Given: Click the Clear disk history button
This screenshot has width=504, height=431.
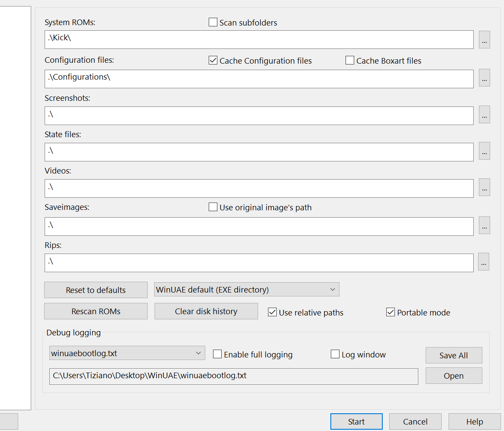Looking at the screenshot, I should click(x=206, y=311).
